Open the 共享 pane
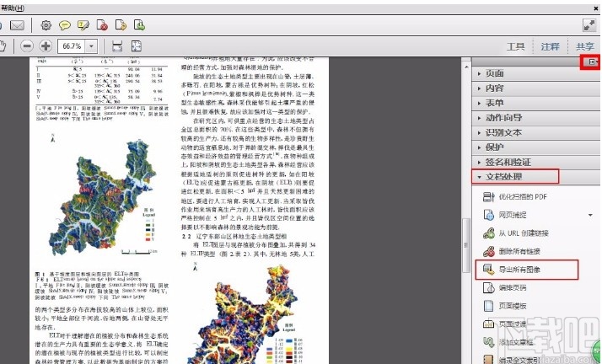 pyautogui.click(x=585, y=47)
